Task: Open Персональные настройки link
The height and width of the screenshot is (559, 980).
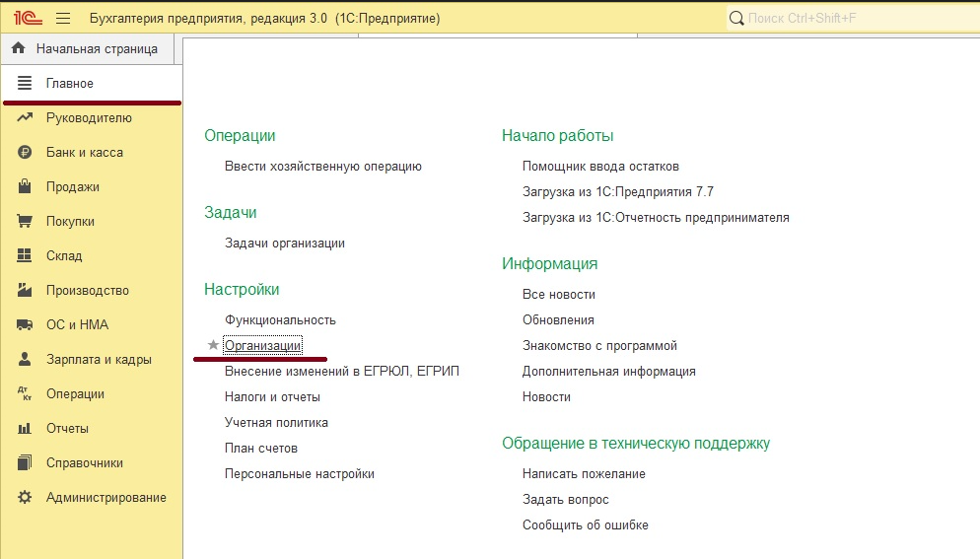Action: click(300, 473)
